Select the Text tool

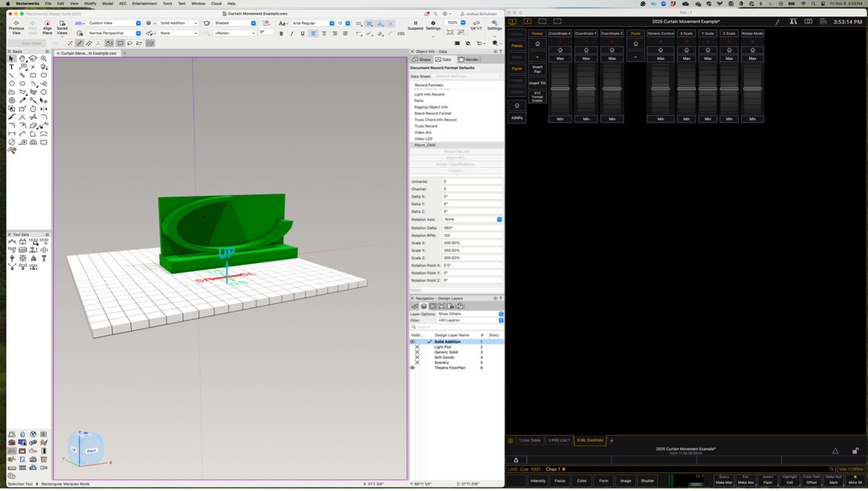pyautogui.click(x=12, y=67)
